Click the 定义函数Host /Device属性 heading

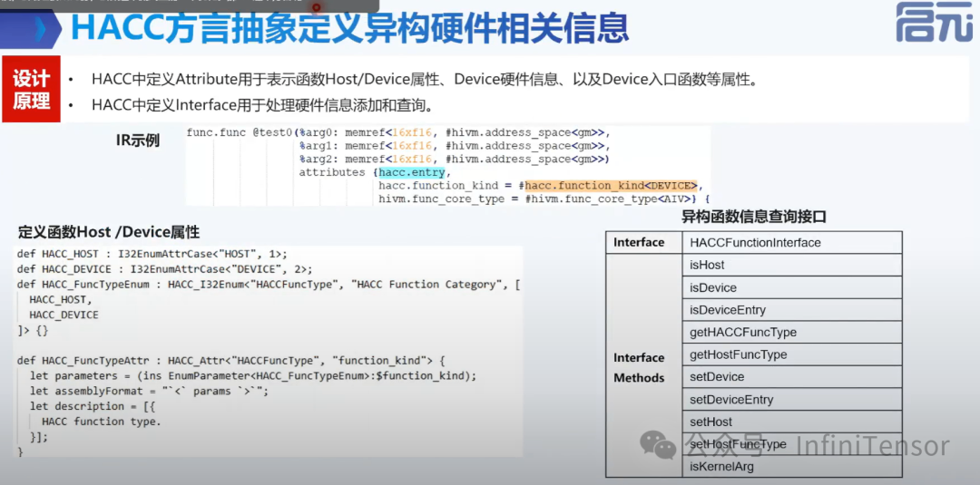109,232
